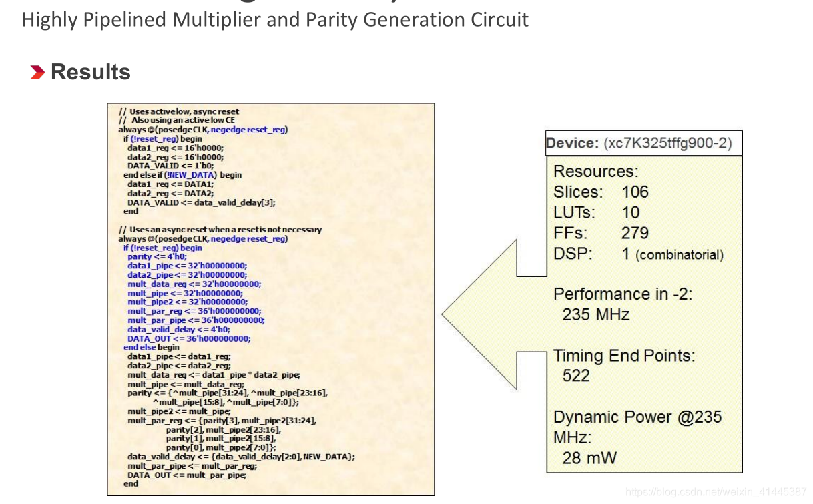Click the red chevron bullet beside Results

(x=37, y=72)
